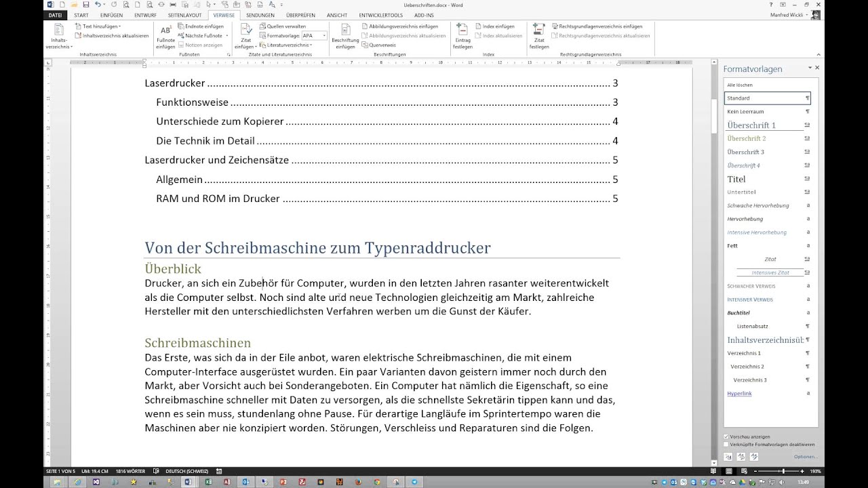Click the Excel icon in taskbar
The height and width of the screenshot is (488, 868).
coord(208,482)
